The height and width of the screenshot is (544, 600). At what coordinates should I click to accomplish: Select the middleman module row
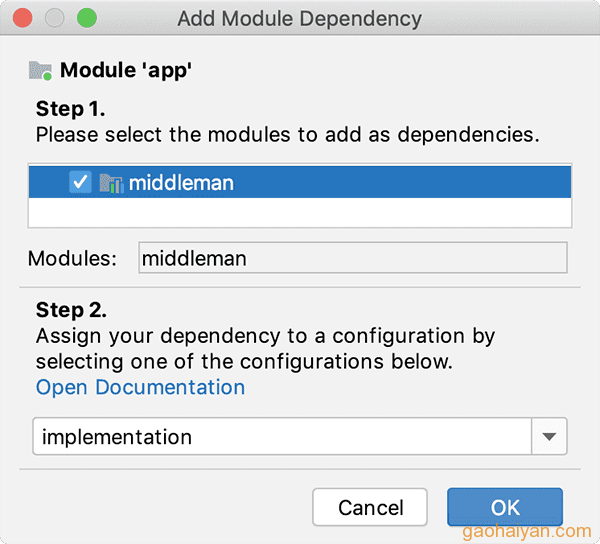[x=300, y=182]
